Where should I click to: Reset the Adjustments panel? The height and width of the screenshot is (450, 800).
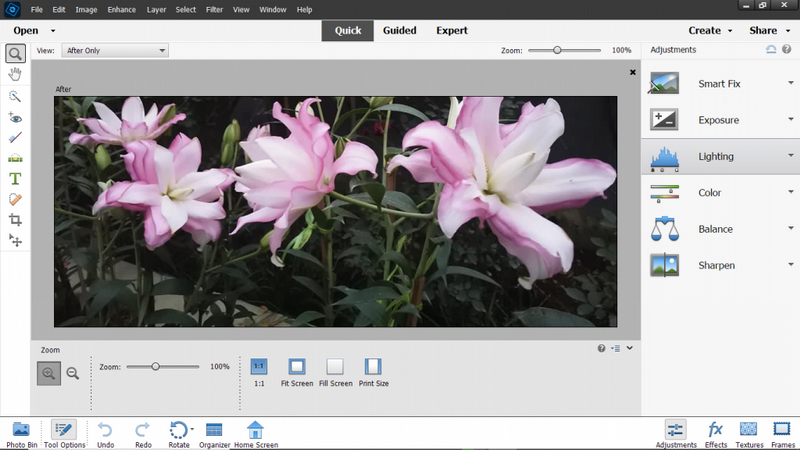point(771,49)
